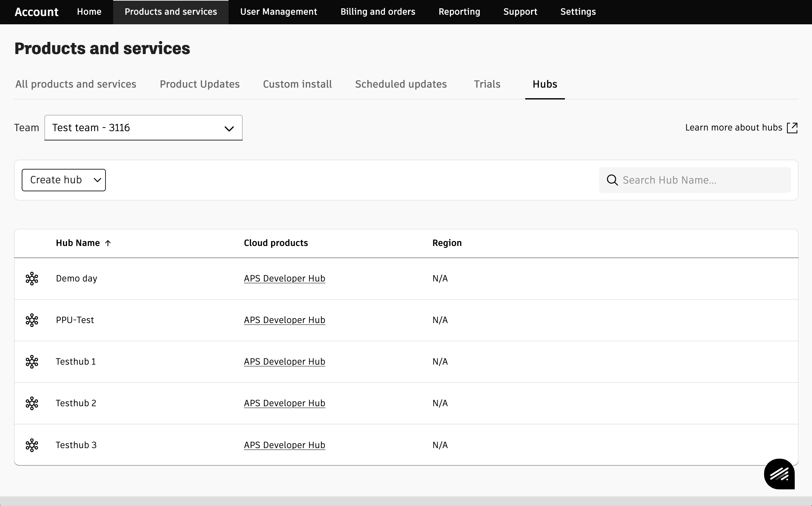812x506 pixels.
Task: Open the chat assistant bubble icon
Action: coord(779,474)
